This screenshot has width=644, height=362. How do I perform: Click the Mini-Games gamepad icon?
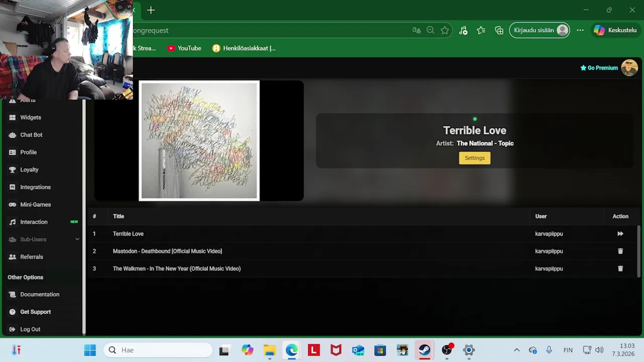pos(13,205)
